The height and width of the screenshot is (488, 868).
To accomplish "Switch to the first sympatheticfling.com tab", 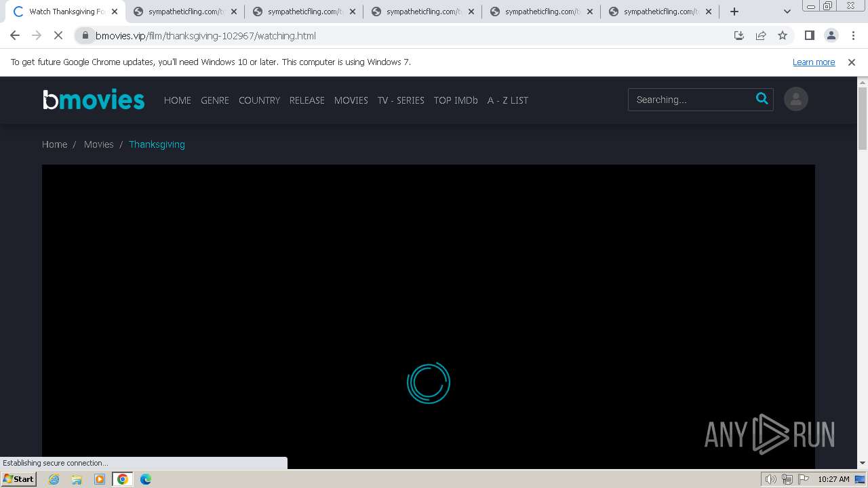I will click(x=185, y=12).
